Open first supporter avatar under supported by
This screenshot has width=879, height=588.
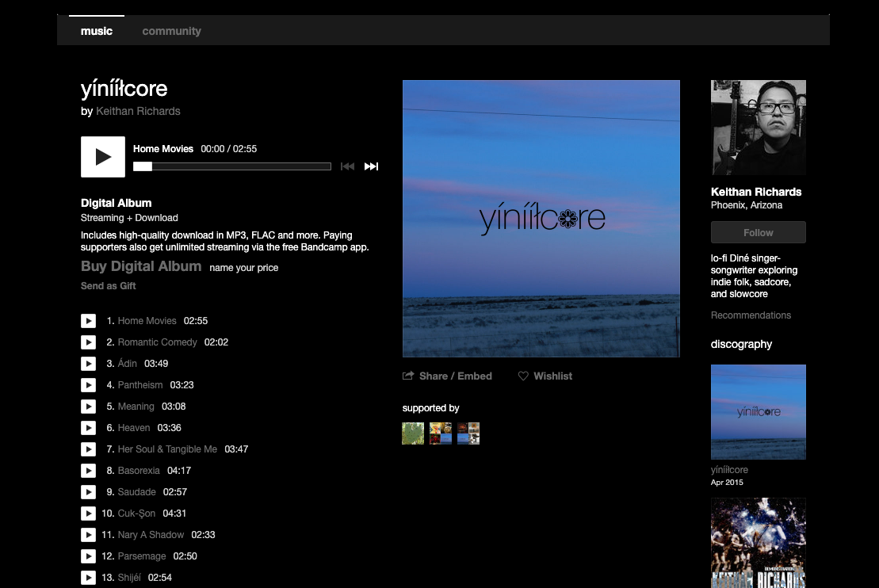(413, 433)
